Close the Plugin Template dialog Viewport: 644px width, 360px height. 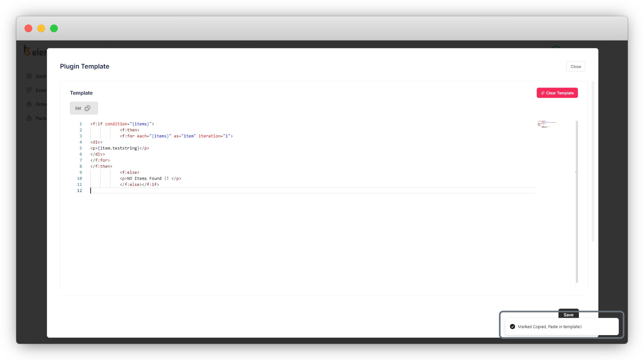[x=576, y=66]
